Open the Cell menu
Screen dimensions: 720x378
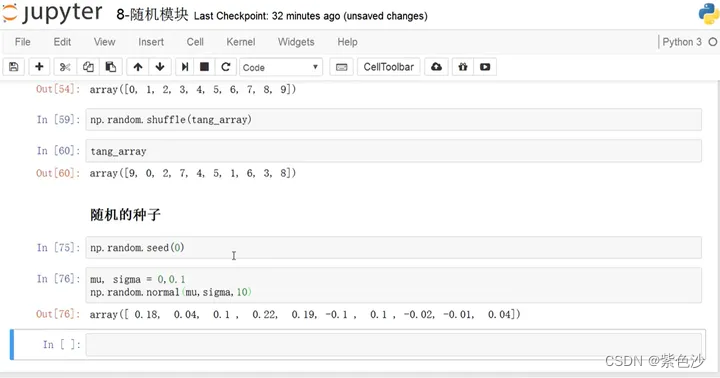tap(195, 42)
